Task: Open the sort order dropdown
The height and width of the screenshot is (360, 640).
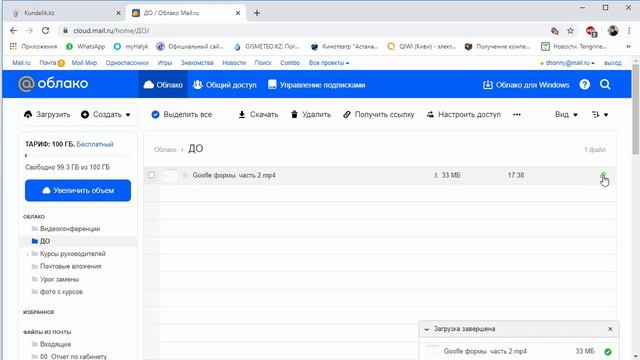Action: (600, 115)
